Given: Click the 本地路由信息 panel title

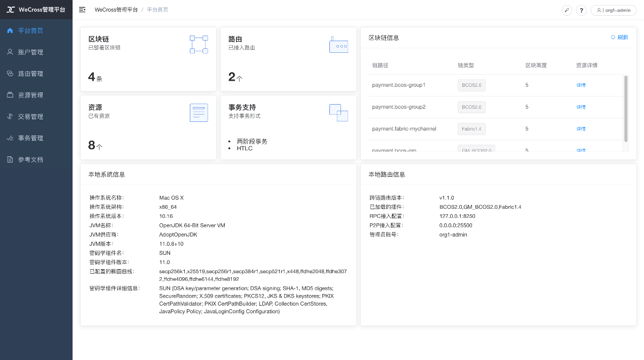Looking at the screenshot, I should coord(387,175).
